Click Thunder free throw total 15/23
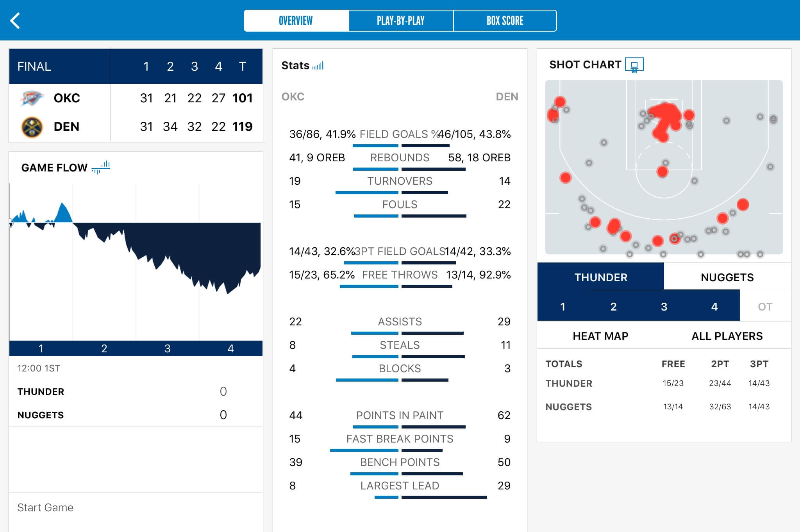Image resolution: width=800 pixels, height=532 pixels. coord(673,383)
